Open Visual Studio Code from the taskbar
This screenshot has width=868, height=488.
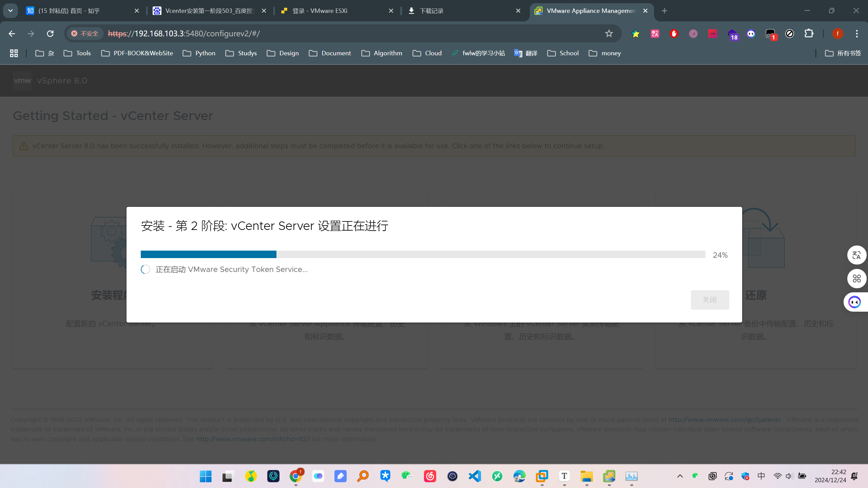coord(475,476)
